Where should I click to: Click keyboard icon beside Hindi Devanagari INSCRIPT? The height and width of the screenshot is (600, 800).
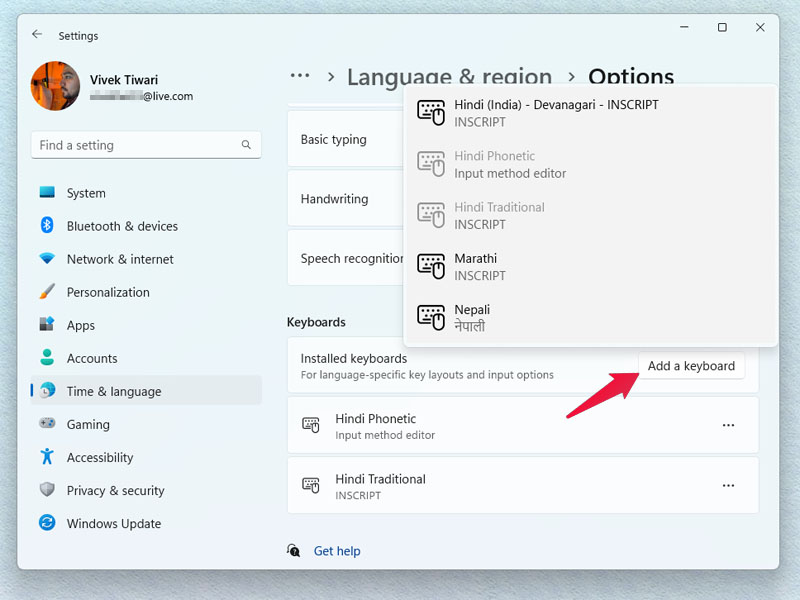pos(431,112)
